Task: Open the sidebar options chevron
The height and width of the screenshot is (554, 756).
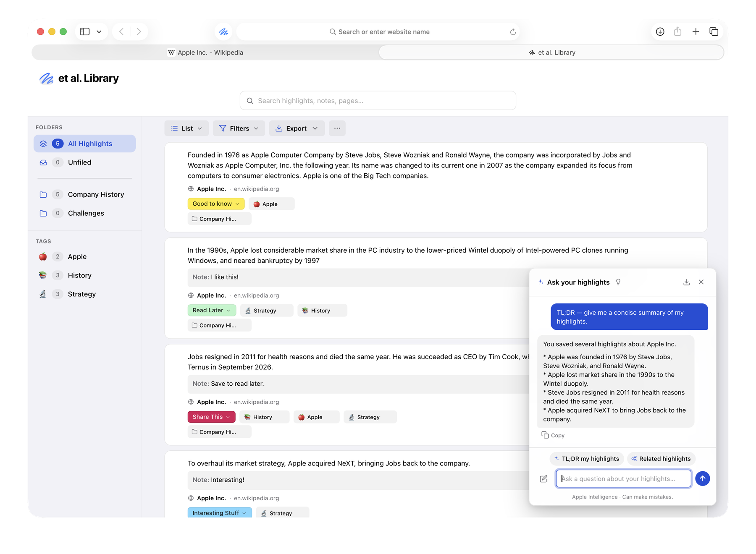Action: (x=99, y=31)
